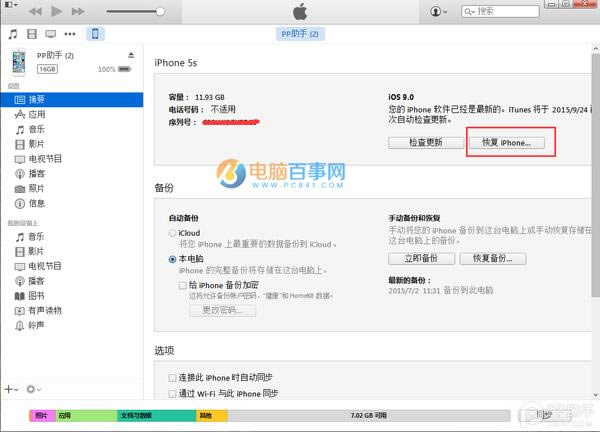Image resolution: width=600 pixels, height=432 pixels.
Task: Click 恢复备份... restore backup button
Action: [x=493, y=258]
